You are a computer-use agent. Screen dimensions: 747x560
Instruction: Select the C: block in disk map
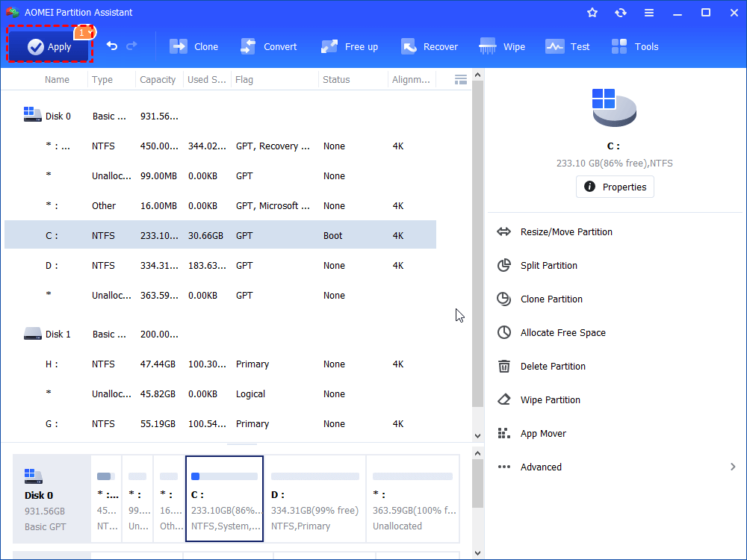pyautogui.click(x=224, y=499)
